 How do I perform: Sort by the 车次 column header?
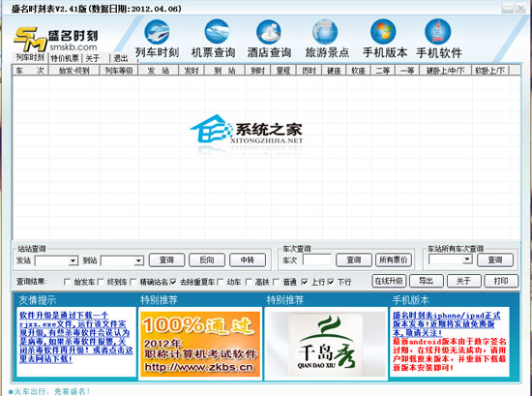[x=31, y=71]
